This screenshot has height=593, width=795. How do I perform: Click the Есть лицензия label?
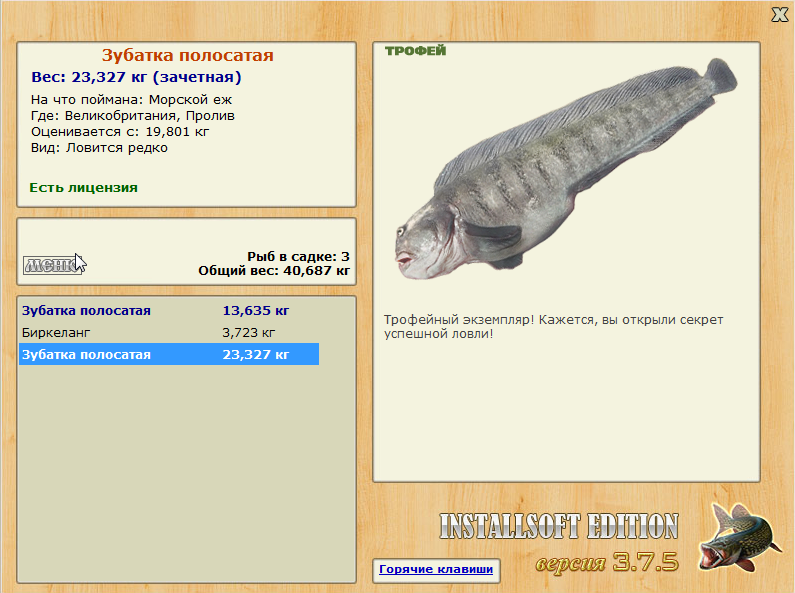[83, 188]
